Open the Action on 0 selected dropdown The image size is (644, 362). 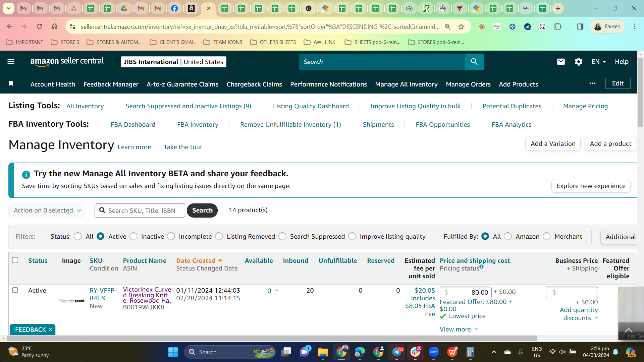47,210
